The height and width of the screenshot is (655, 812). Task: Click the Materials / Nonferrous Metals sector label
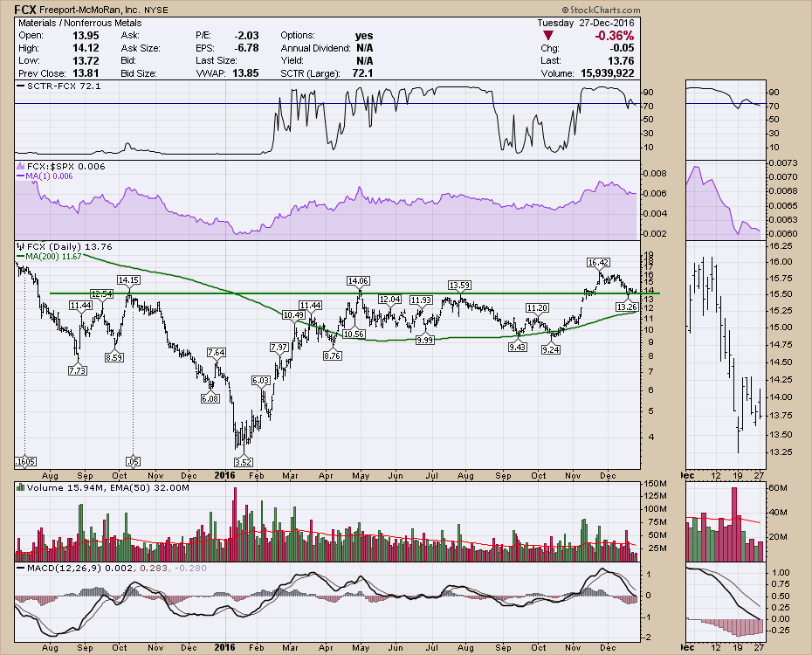(79, 23)
